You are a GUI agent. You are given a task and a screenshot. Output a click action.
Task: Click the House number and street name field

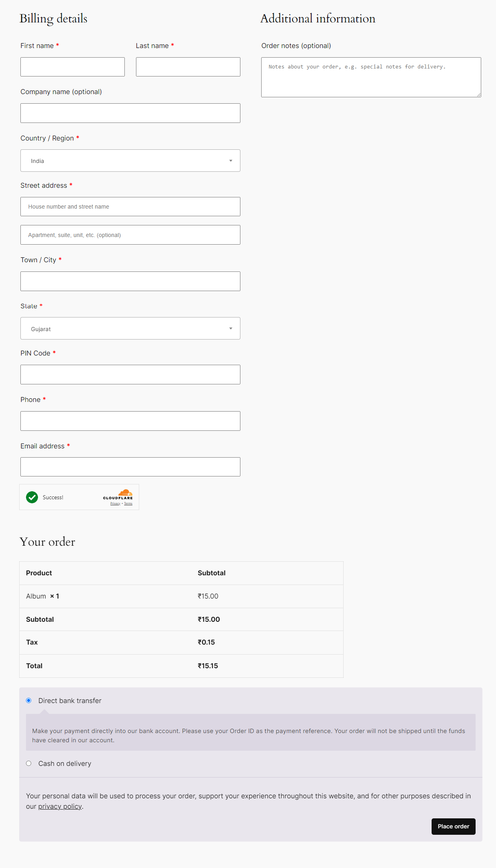click(130, 207)
